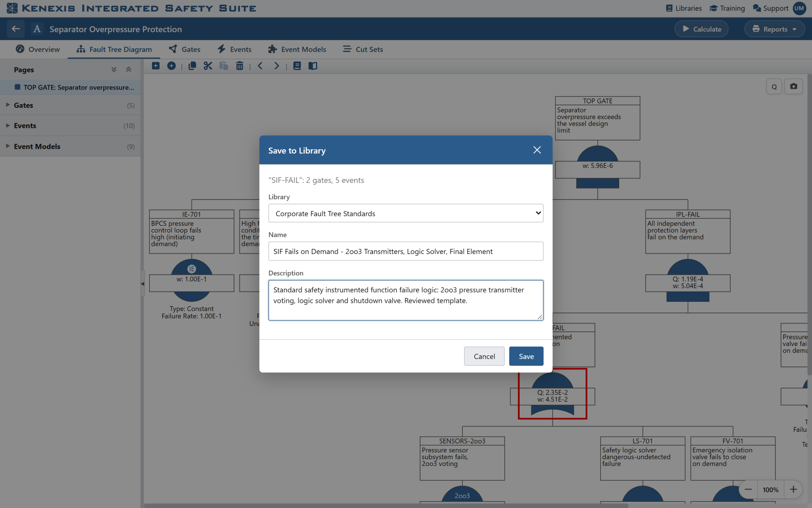
Task: Click the Calculate button
Action: pyautogui.click(x=701, y=29)
